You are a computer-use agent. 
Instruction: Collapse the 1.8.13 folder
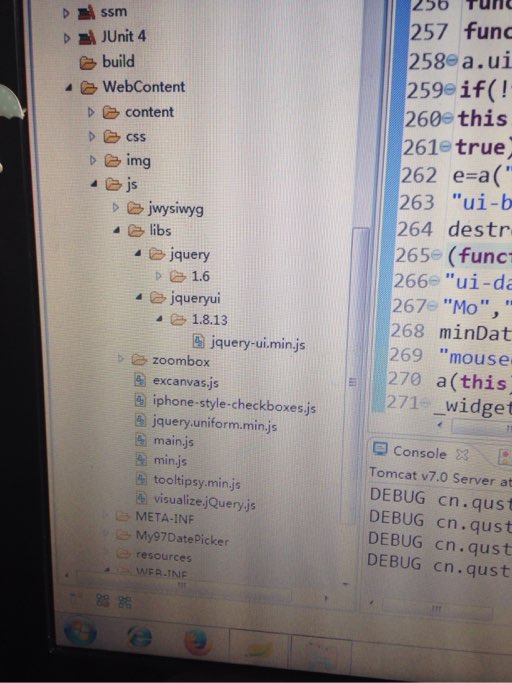point(159,319)
